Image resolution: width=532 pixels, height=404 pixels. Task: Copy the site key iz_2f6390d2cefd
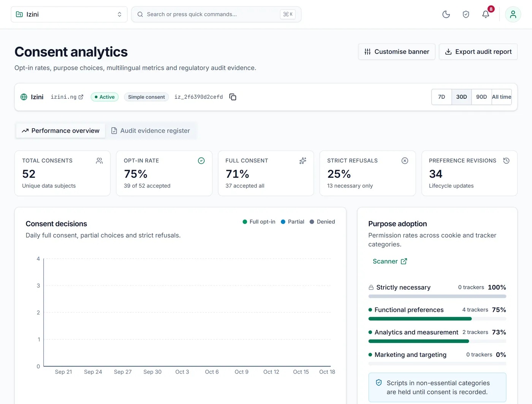point(233,97)
